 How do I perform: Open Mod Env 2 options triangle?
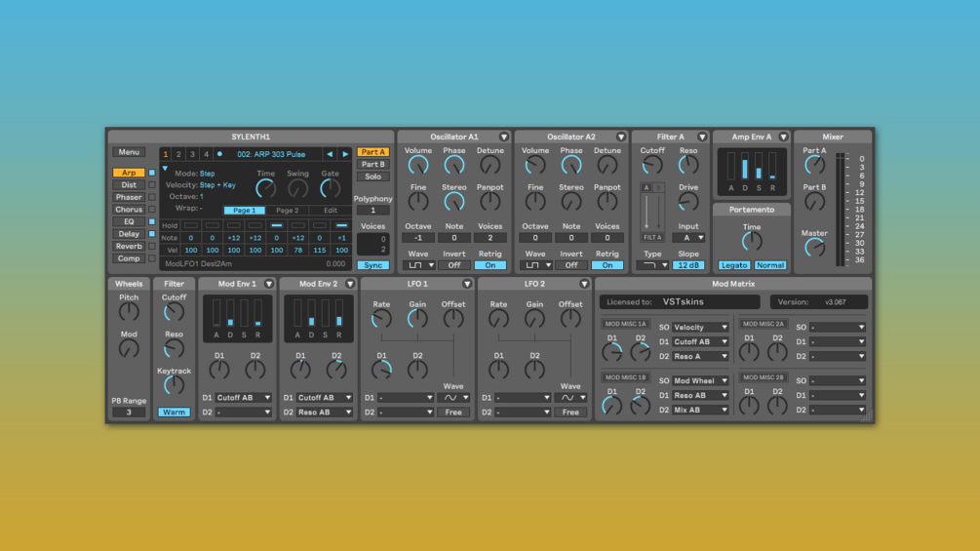tap(350, 284)
